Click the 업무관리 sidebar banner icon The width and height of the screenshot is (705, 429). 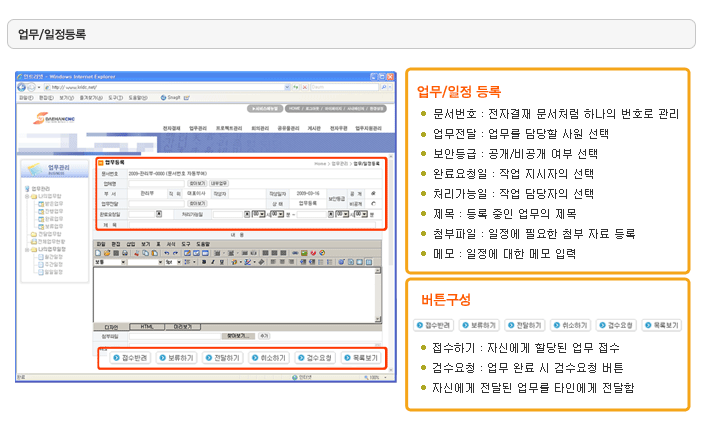(36, 169)
